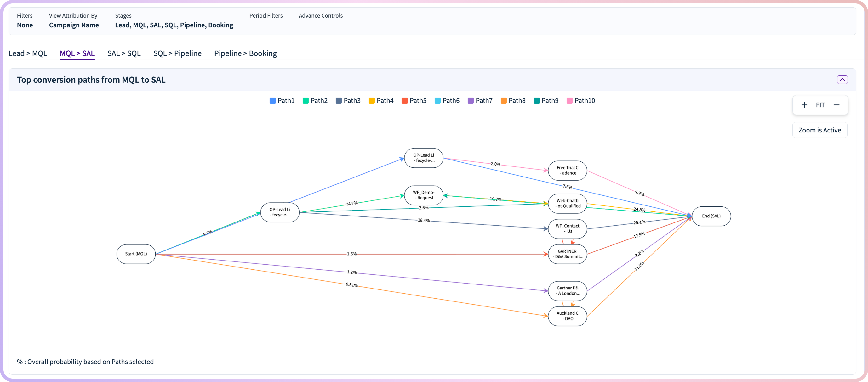This screenshot has width=868, height=382.
Task: Collapse the conversion paths panel chevron
Action: pos(842,80)
